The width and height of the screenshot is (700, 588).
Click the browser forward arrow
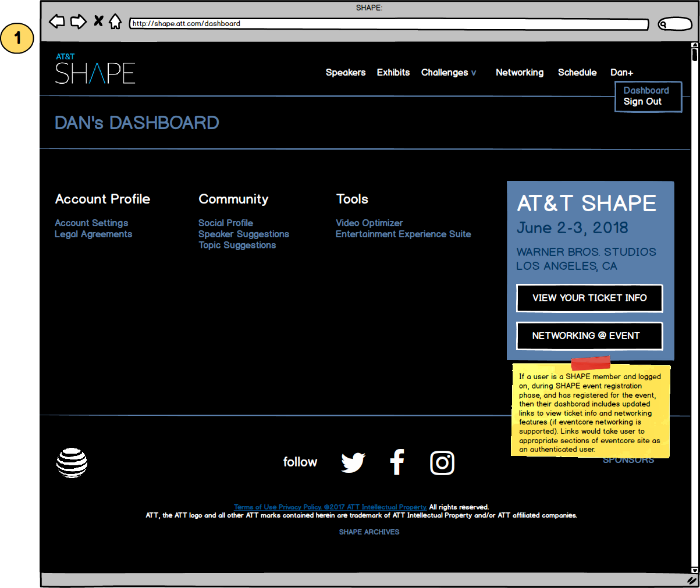pyautogui.click(x=78, y=22)
